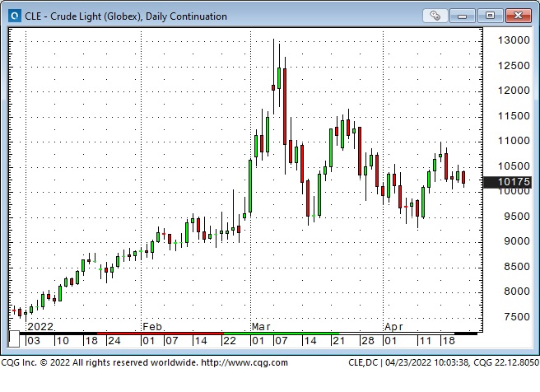Click the 13000 price axis label

point(514,40)
